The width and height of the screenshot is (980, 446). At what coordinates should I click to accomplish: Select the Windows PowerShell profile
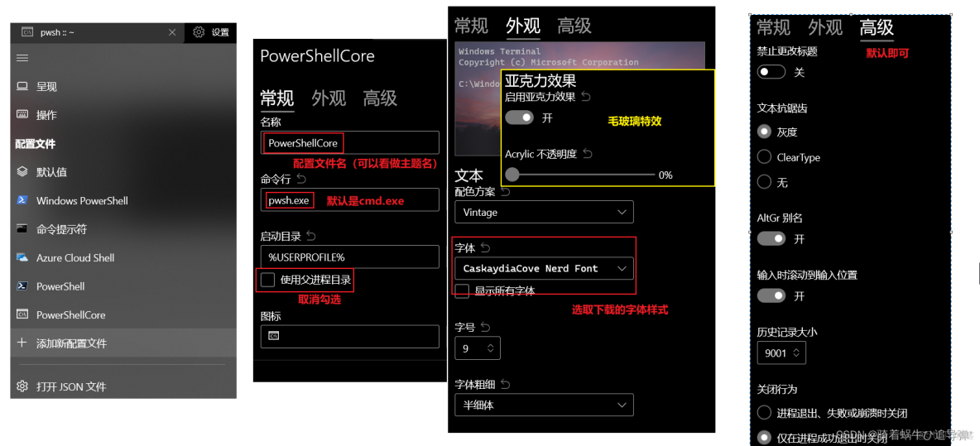(123, 200)
